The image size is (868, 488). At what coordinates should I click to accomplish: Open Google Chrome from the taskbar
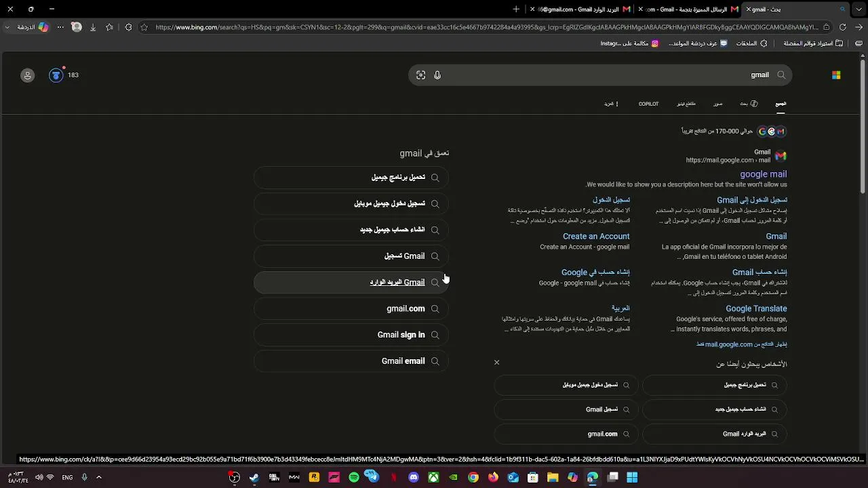pos(473,477)
